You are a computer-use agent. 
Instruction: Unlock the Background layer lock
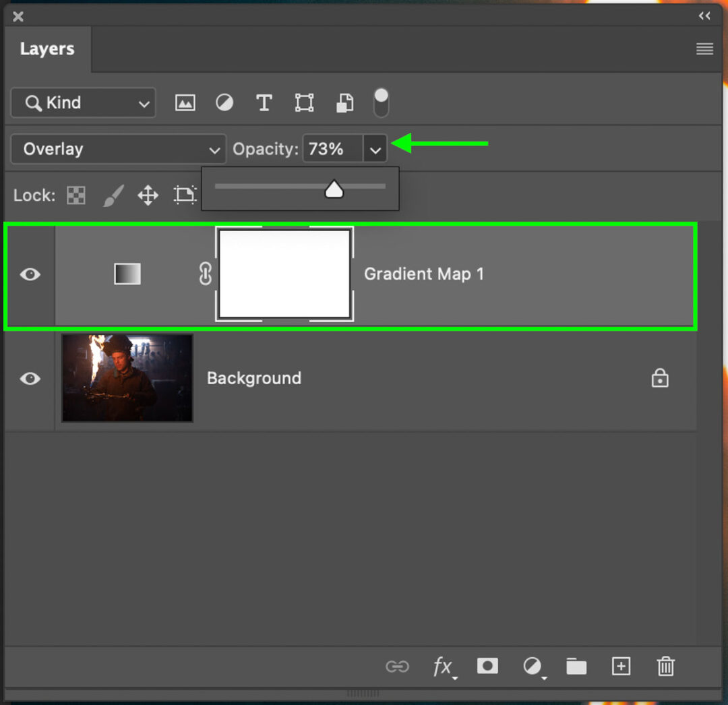tap(660, 379)
